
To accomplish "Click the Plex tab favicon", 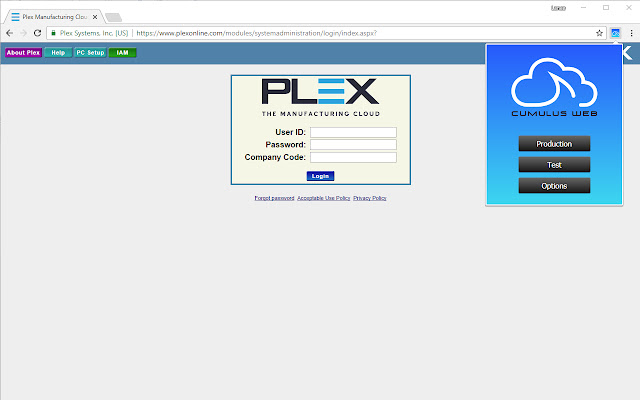I will click(16, 17).
